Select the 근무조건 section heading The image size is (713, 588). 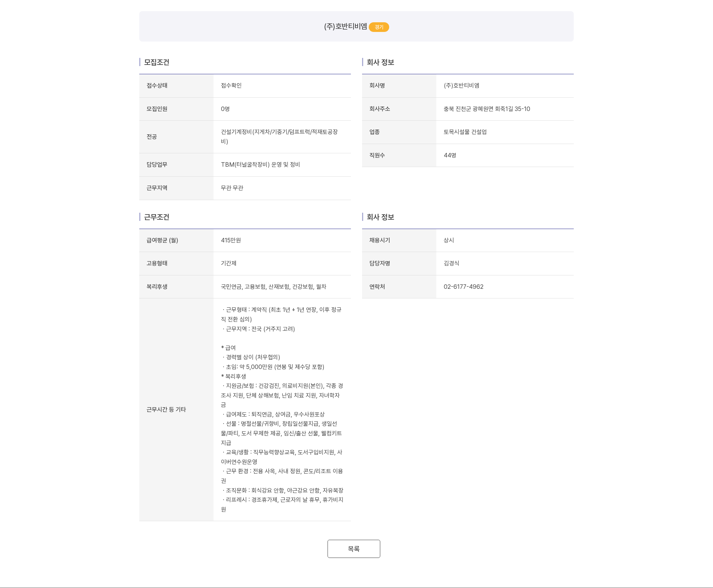157,217
